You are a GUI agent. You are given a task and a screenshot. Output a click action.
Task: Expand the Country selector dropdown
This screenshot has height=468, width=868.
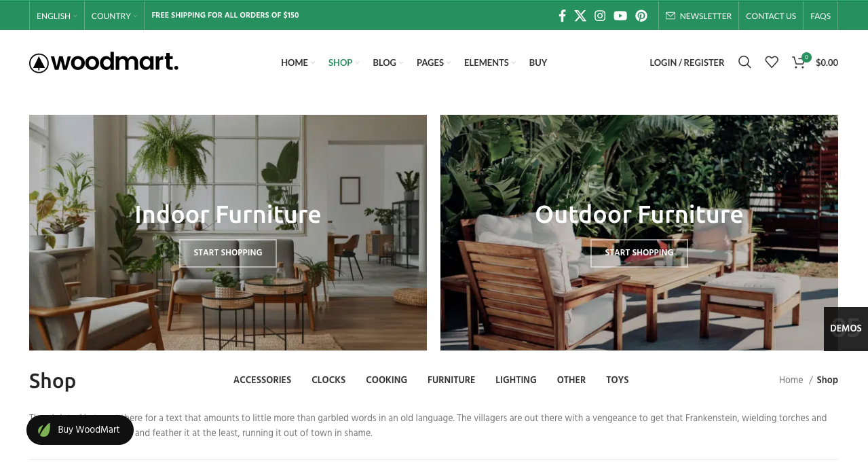tap(114, 16)
